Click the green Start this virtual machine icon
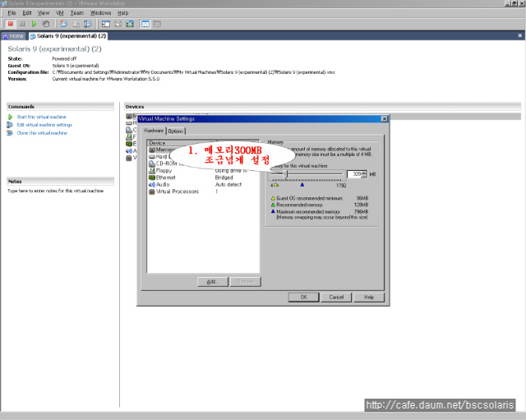 pyautogui.click(x=10, y=117)
